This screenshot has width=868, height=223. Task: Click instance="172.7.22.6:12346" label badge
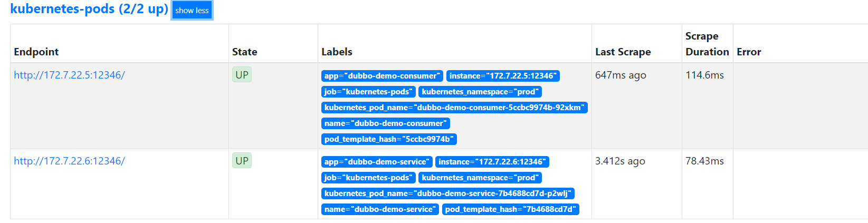pos(492,162)
